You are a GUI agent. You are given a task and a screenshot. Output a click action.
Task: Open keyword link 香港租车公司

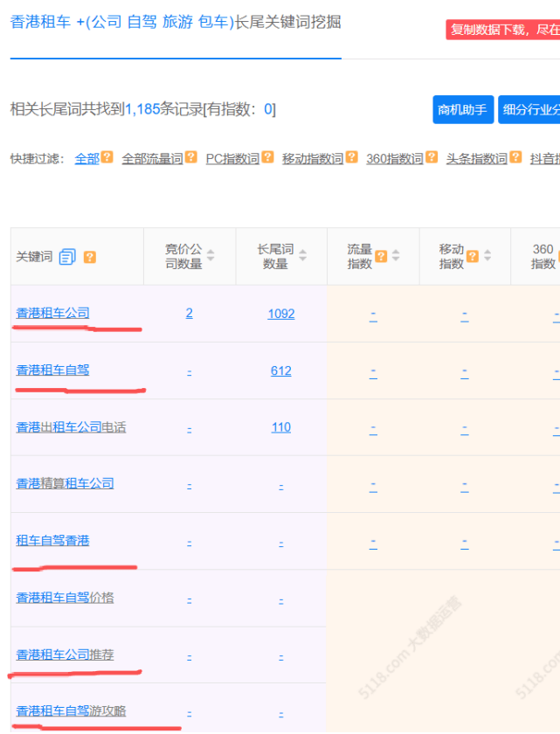click(x=53, y=313)
